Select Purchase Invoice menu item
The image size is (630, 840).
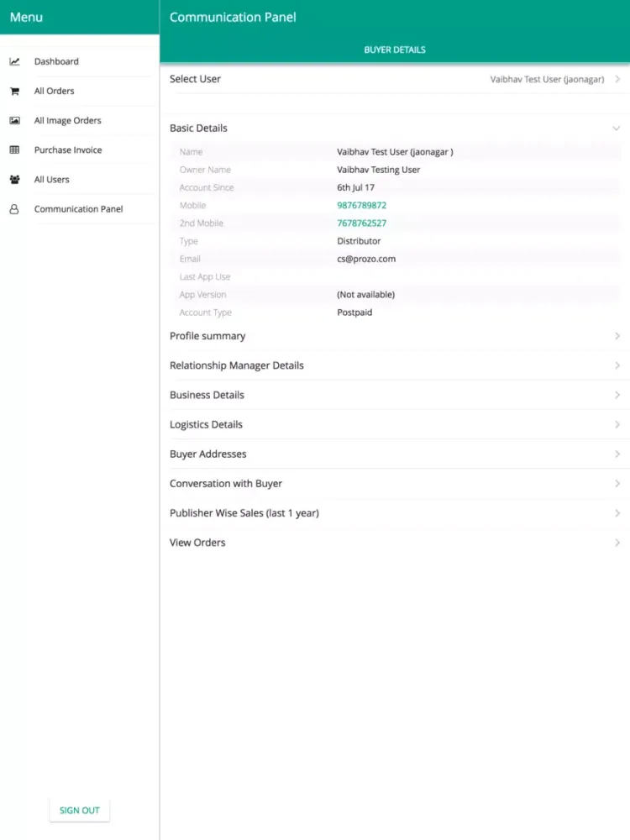click(79, 150)
